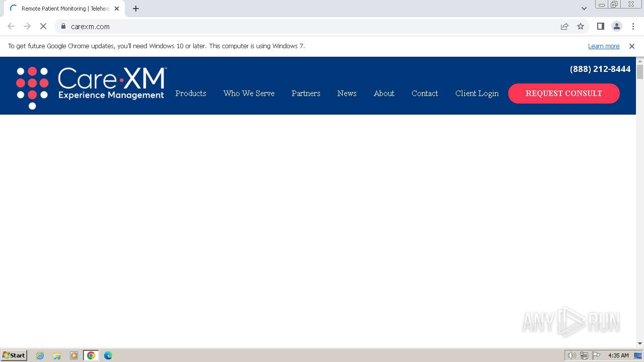Click the REQUEST CONSULT button
The height and width of the screenshot is (362, 644).
[564, 94]
